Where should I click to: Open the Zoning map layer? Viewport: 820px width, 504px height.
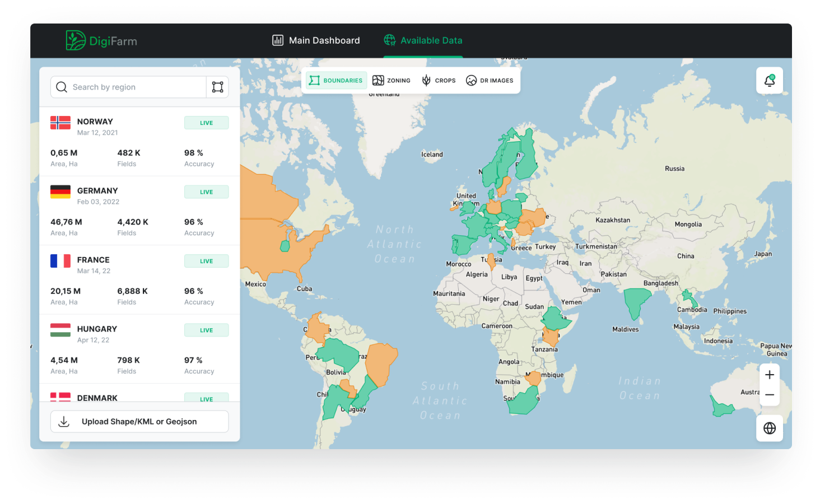[x=392, y=80]
